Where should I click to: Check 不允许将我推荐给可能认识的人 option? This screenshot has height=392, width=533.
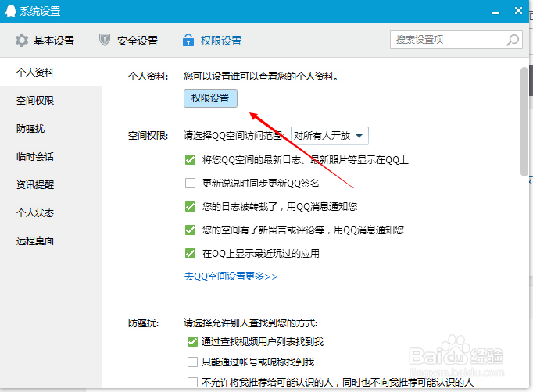192,383
